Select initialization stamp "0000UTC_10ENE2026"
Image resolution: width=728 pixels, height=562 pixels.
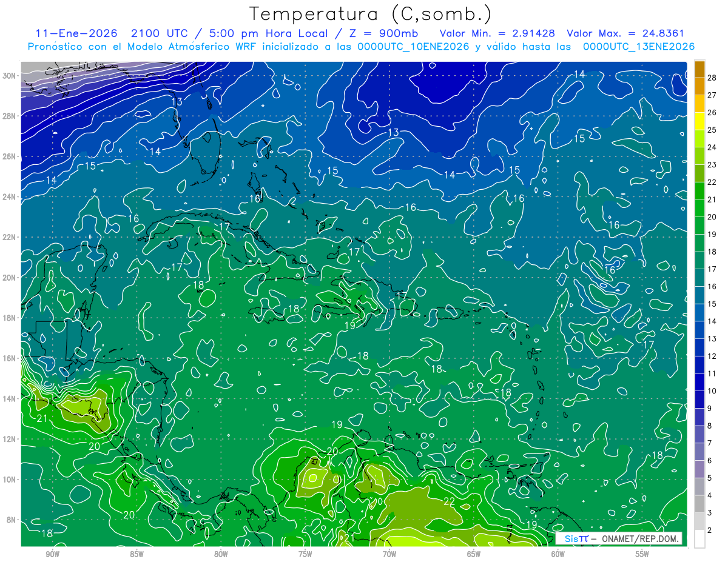click(x=414, y=47)
